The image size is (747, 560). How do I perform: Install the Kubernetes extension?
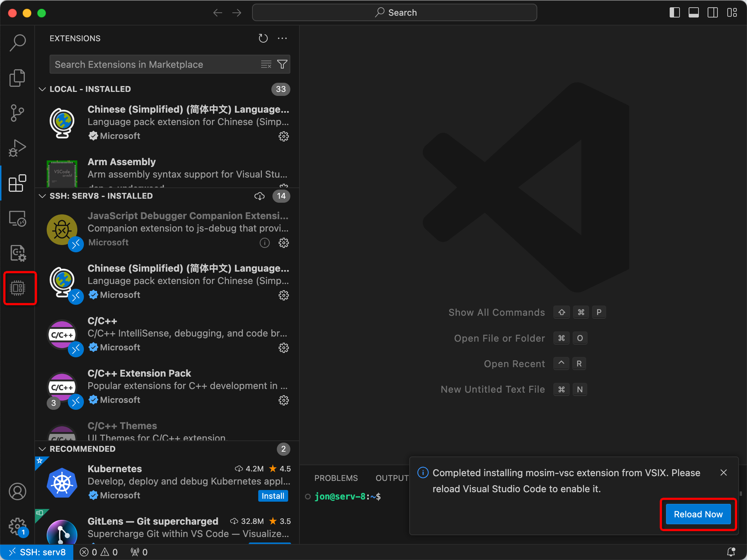(x=273, y=496)
